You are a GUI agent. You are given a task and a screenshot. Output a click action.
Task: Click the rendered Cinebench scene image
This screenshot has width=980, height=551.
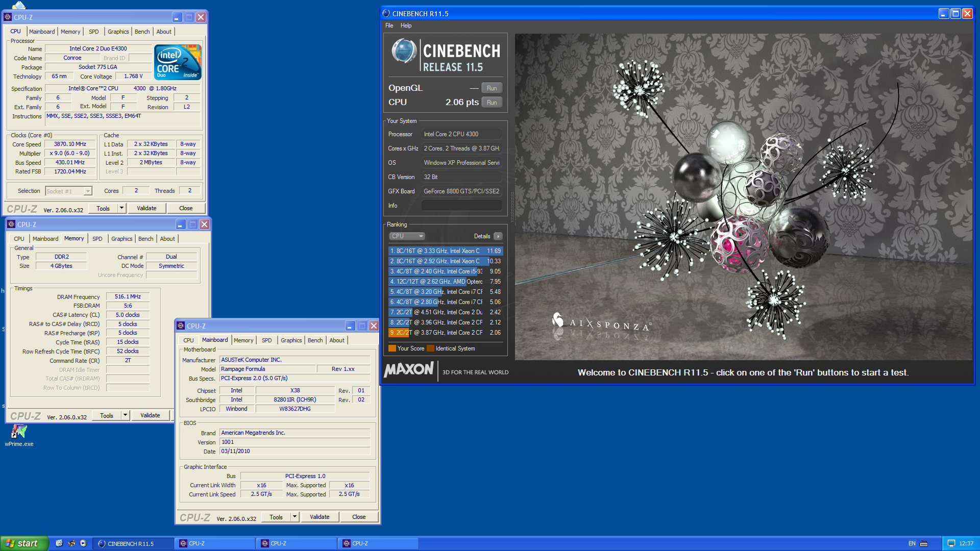[x=744, y=197]
